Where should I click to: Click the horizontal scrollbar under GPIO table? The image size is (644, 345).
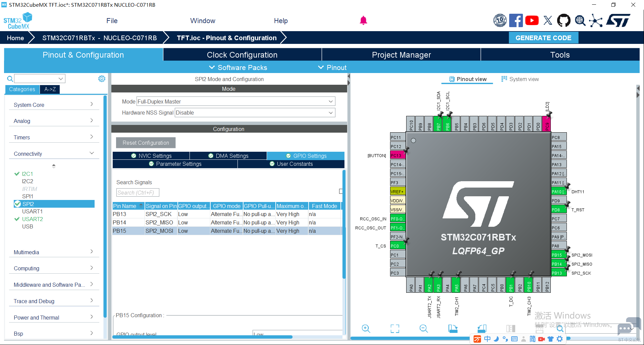pos(202,337)
